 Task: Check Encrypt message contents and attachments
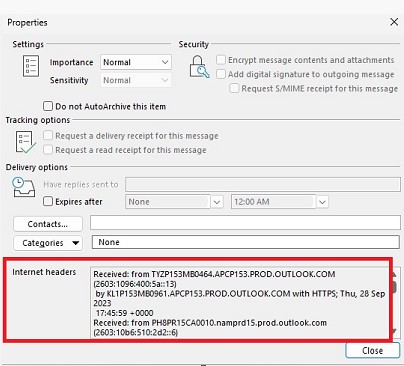tap(221, 60)
